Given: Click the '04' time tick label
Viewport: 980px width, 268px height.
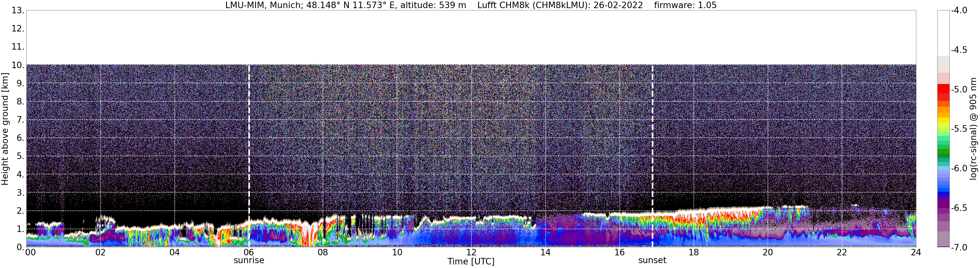Looking at the screenshot, I should click(x=175, y=252).
